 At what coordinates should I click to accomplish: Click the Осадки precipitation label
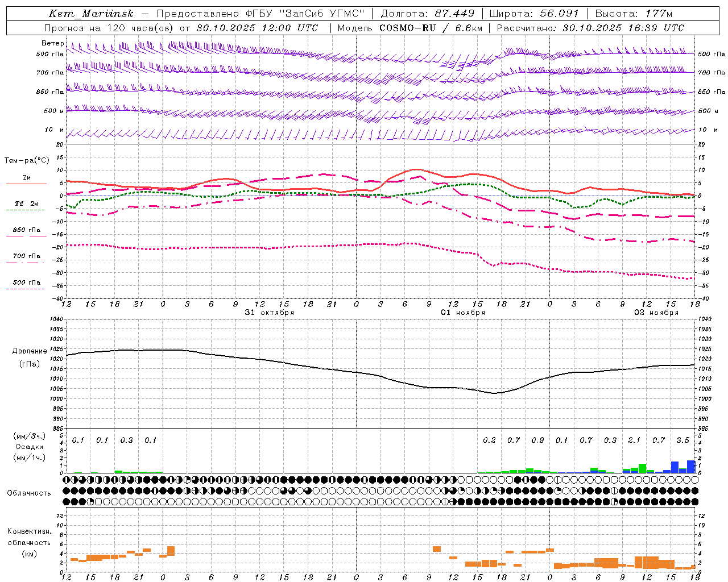point(30,447)
